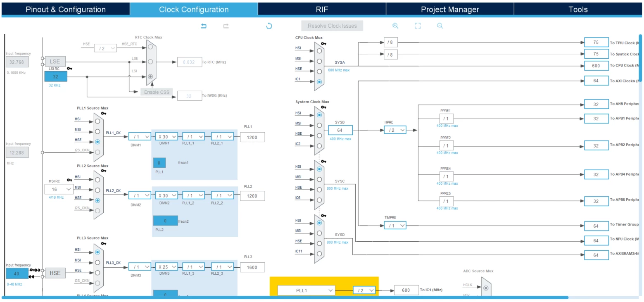Open the Project Manager tab
Image resolution: width=644 pixels, height=302 pixels.
click(450, 10)
